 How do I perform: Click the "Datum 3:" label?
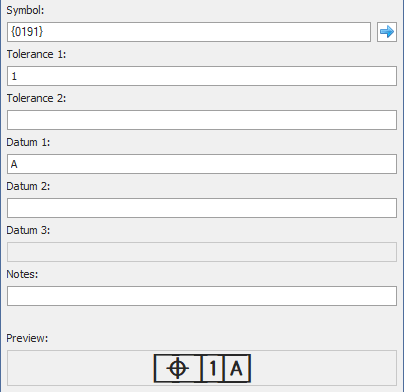click(28, 230)
